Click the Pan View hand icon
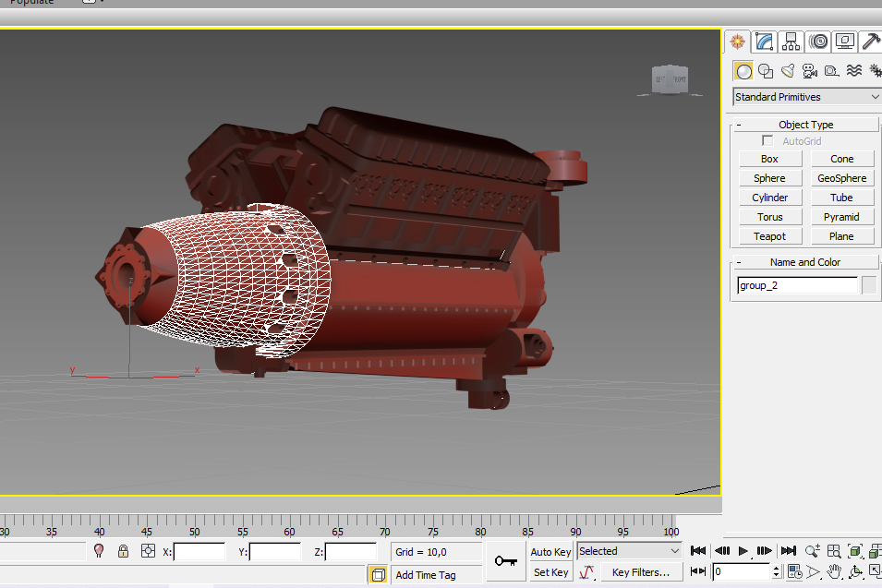 tap(834, 572)
